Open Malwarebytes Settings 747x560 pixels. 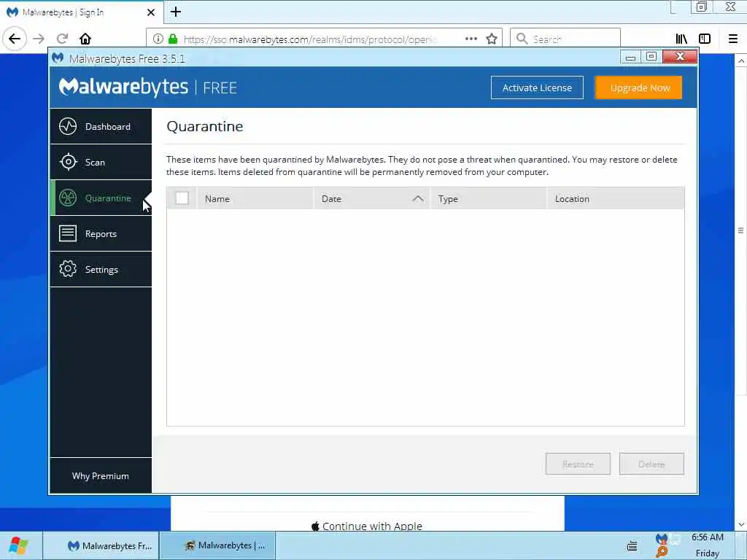coord(101,269)
